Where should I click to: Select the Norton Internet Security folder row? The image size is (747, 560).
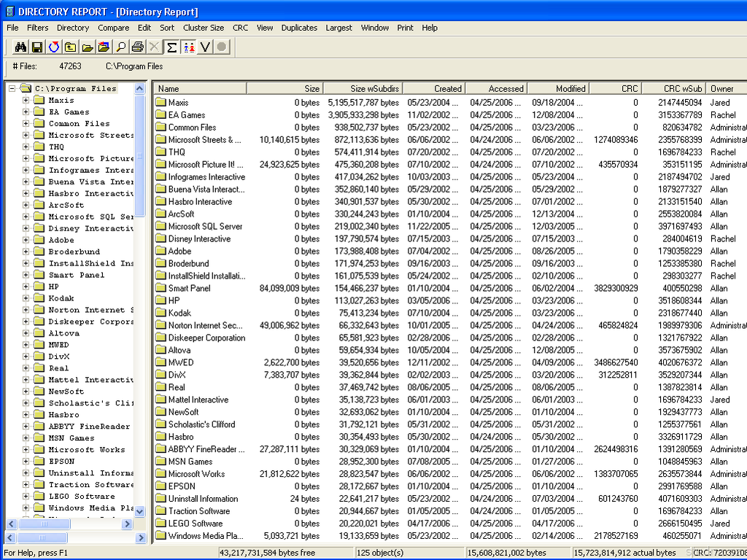205,326
